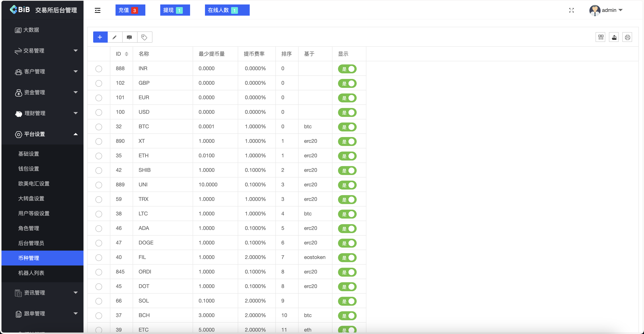The width and height of the screenshot is (644, 334).
Task: Select the edit pencil icon
Action: [x=114, y=37]
